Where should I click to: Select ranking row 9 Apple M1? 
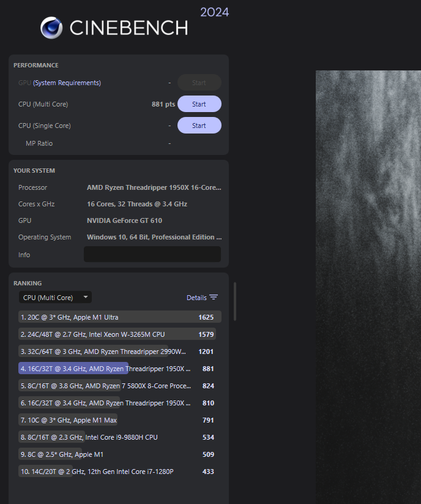pos(120,454)
